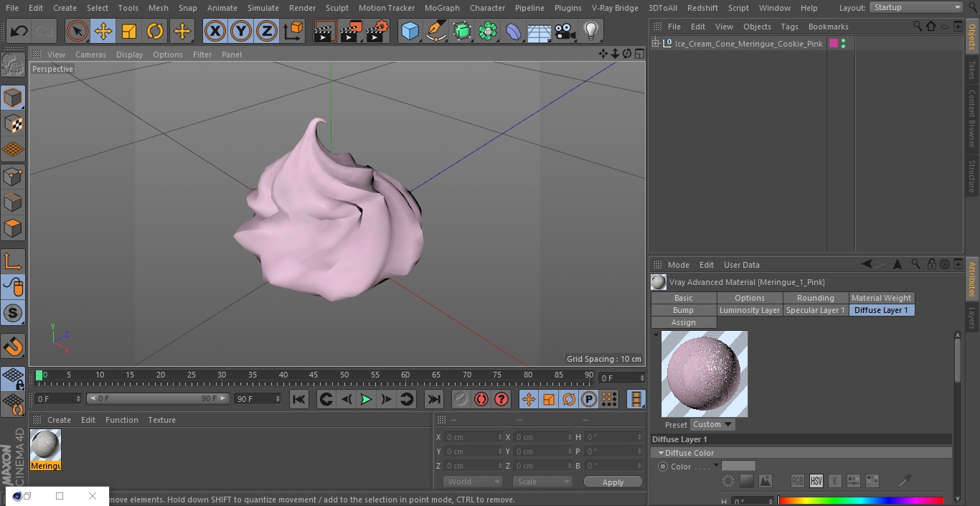
Task: Select Points mode in left palette
Action: click(13, 176)
